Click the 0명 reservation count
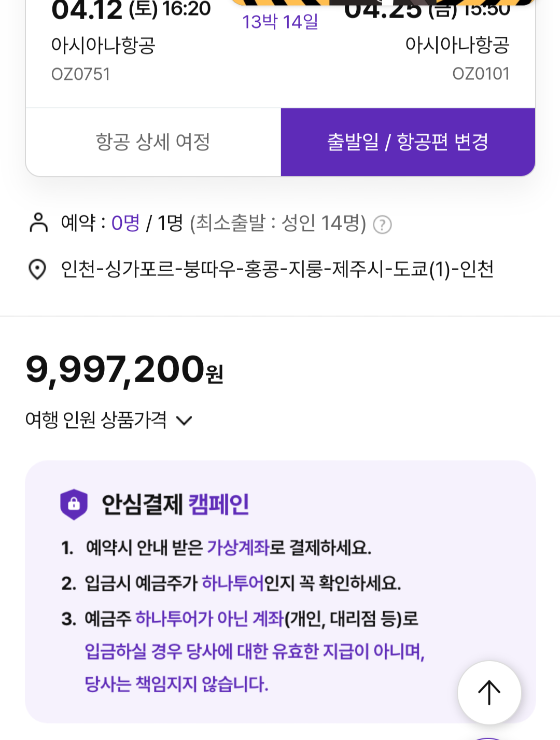The width and height of the screenshot is (560, 740). pos(125,223)
